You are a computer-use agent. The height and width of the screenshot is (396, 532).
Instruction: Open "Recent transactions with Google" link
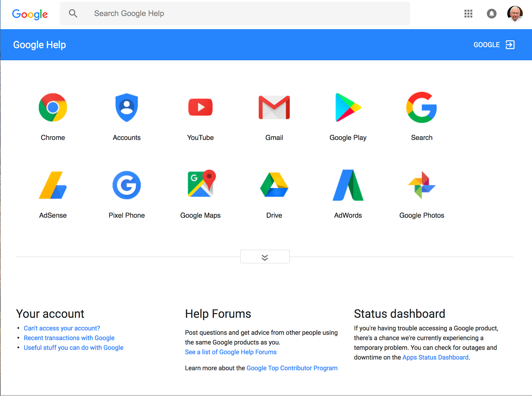69,338
